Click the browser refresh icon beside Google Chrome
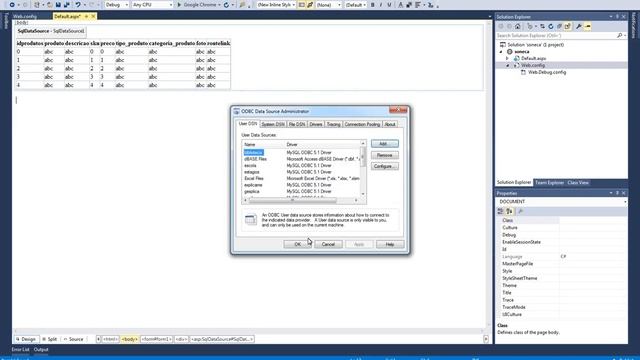 coord(227,5)
